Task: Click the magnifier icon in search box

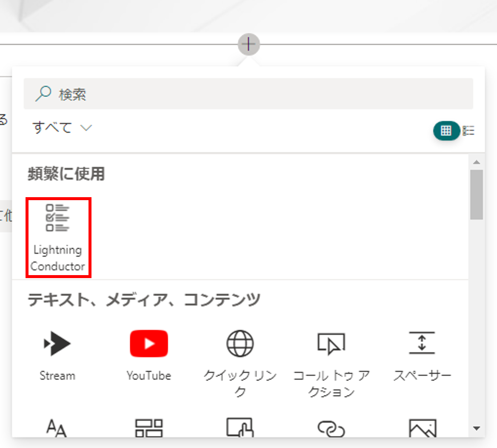Action: [x=43, y=94]
